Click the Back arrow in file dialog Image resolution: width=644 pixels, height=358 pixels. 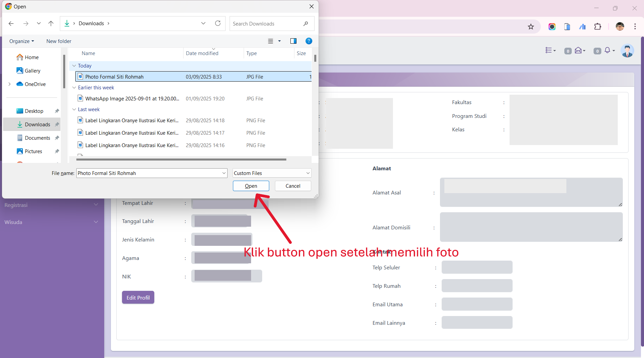coord(11,24)
